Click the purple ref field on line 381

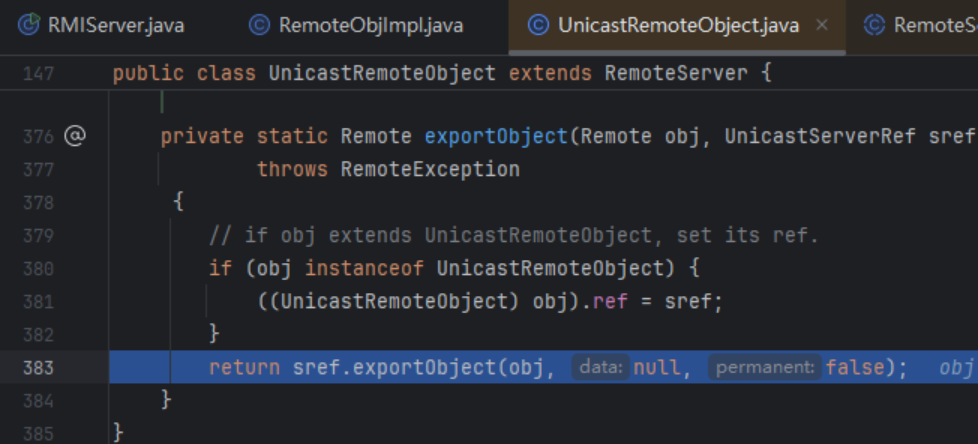tap(609, 301)
